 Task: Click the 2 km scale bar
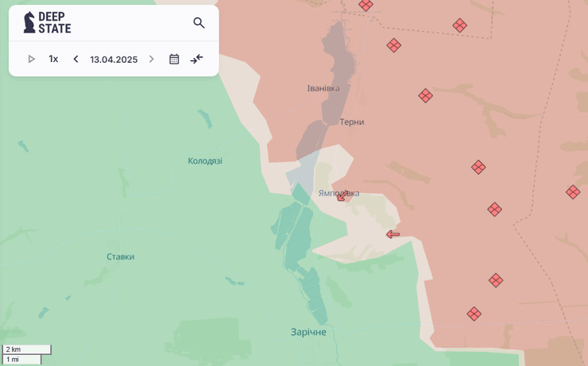[x=27, y=349]
